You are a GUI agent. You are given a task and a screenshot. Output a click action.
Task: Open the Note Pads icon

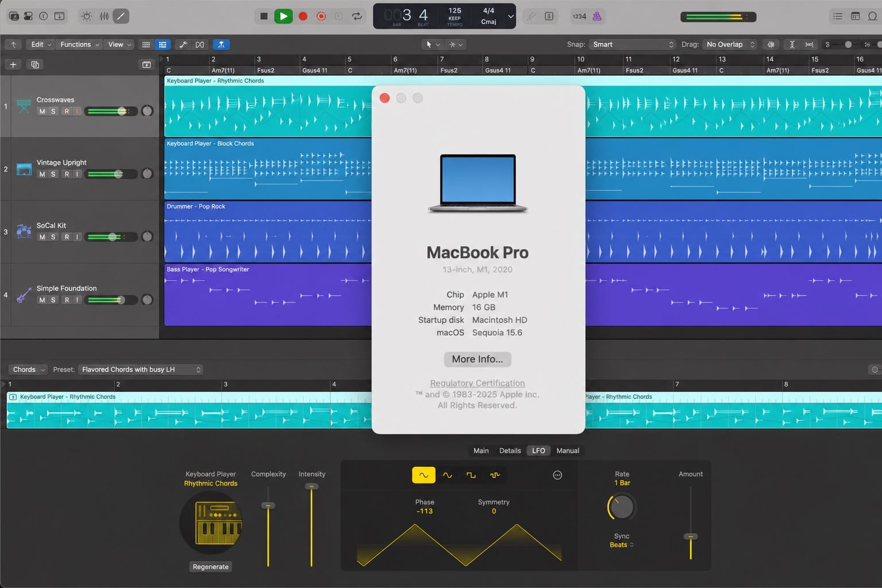click(855, 16)
